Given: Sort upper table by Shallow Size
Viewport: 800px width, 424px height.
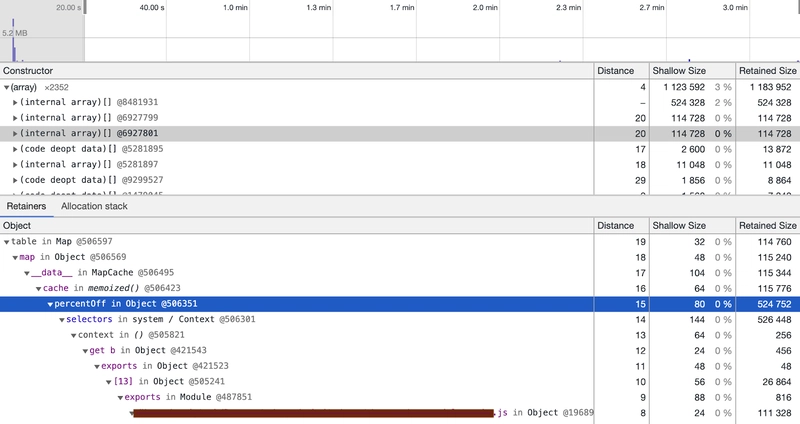Looking at the screenshot, I should point(688,72).
